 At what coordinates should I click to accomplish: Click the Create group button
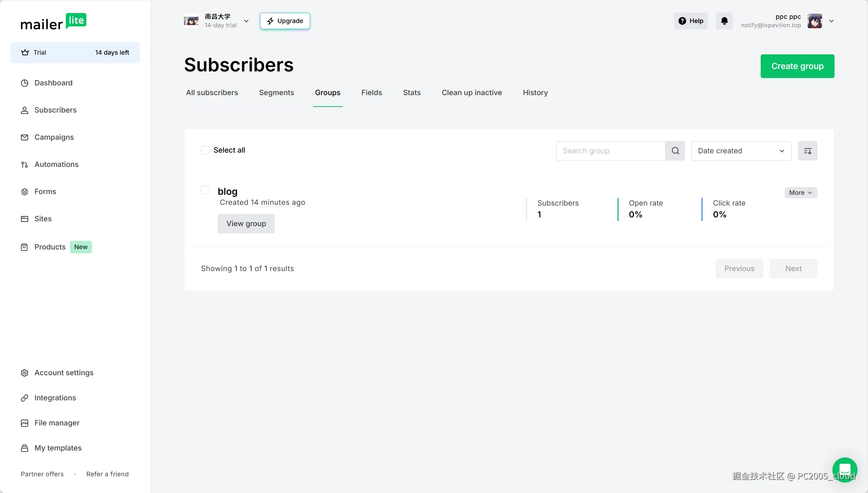point(798,66)
